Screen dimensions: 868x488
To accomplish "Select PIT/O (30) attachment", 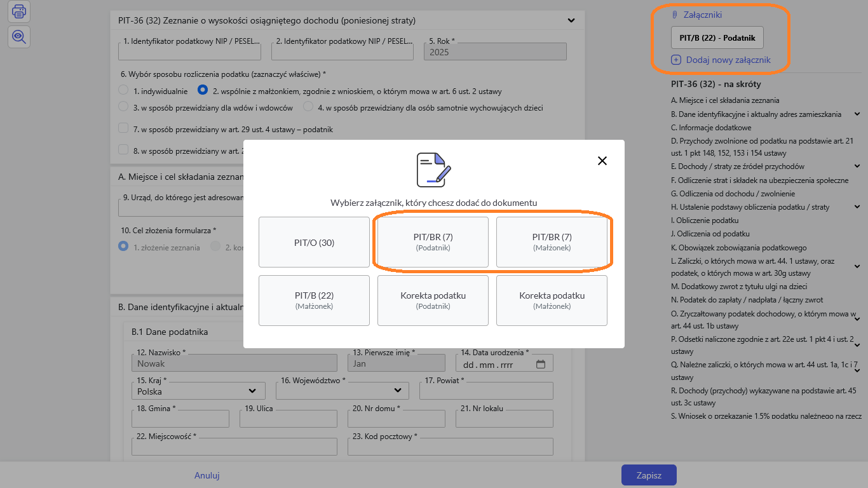I will 314,242.
